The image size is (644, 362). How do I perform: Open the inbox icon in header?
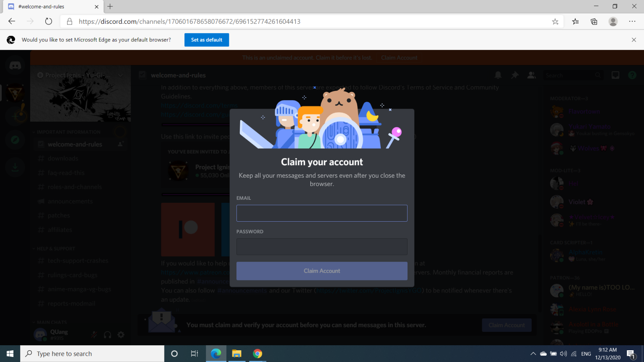click(x=615, y=75)
